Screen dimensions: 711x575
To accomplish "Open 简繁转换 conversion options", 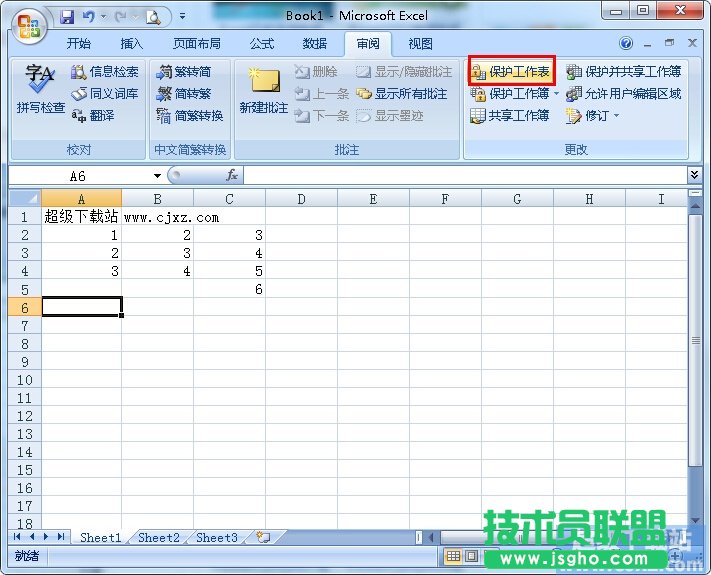I will [x=190, y=116].
